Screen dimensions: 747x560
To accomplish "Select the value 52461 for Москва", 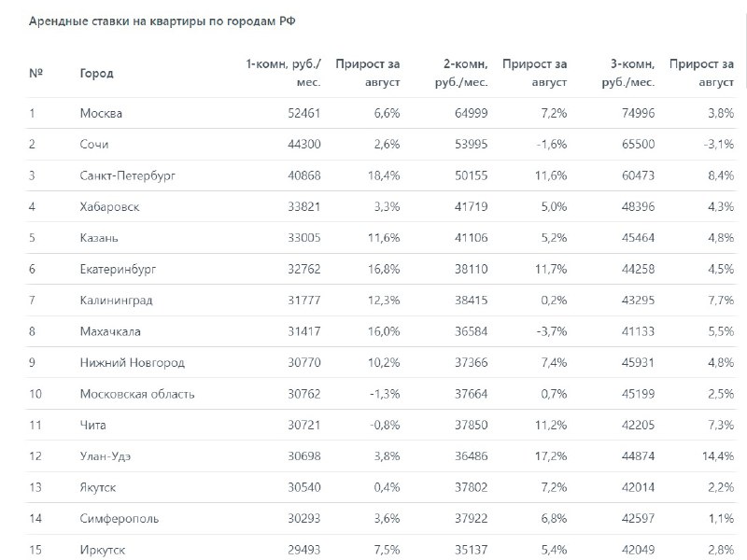I will (304, 113).
